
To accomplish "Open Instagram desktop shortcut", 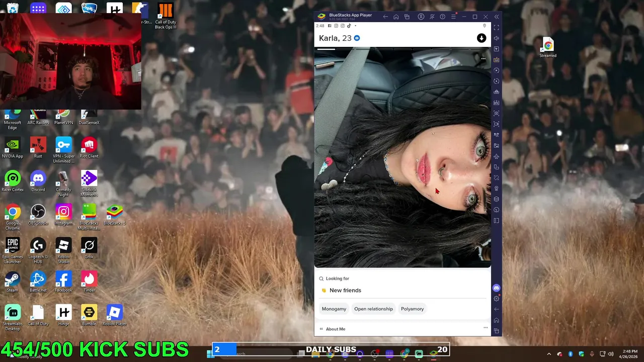I will pos(63,215).
